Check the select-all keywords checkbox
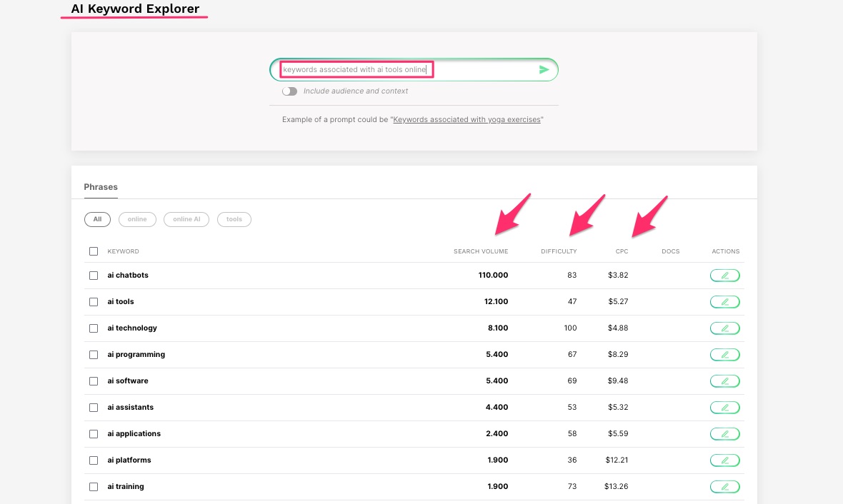The image size is (843, 504). tap(94, 251)
